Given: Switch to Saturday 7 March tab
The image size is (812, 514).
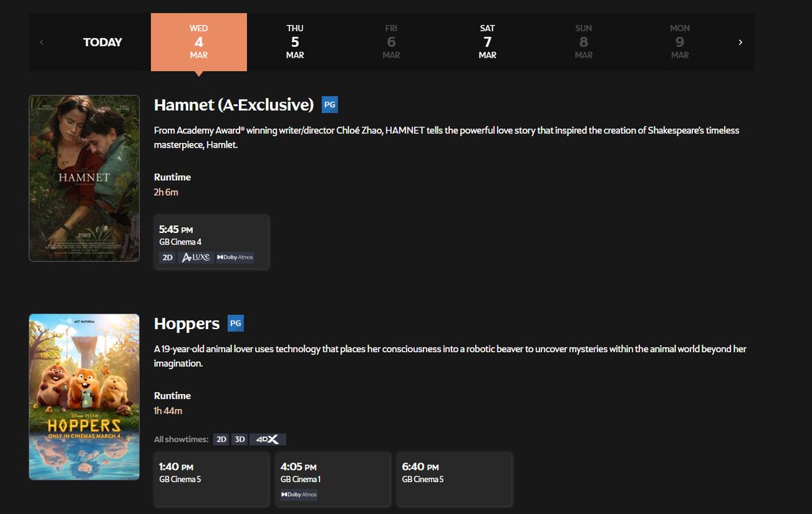Looking at the screenshot, I should tap(487, 42).
